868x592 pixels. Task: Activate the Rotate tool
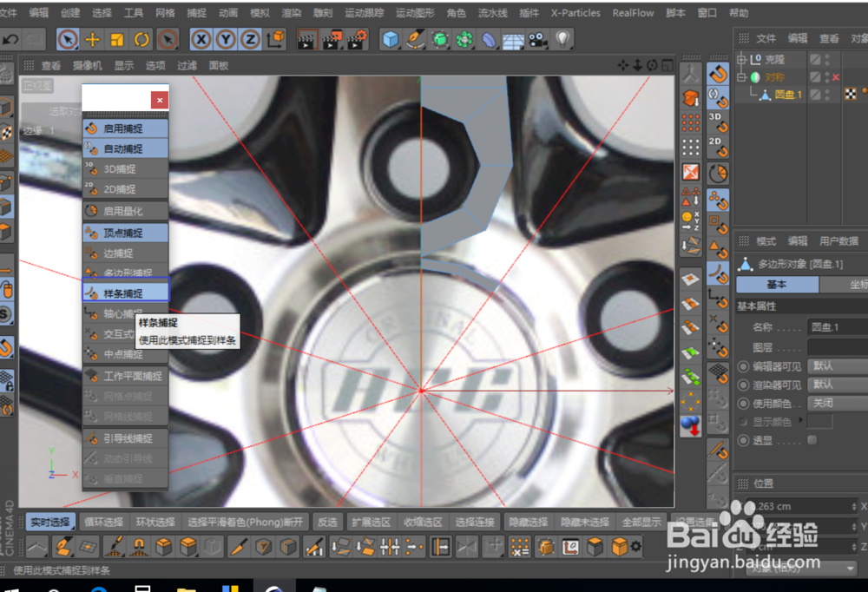point(141,39)
